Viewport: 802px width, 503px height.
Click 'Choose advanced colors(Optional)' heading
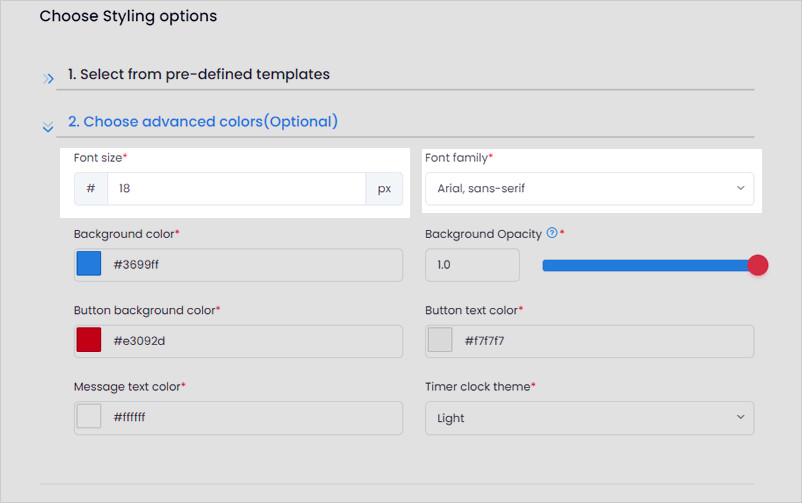pos(203,122)
